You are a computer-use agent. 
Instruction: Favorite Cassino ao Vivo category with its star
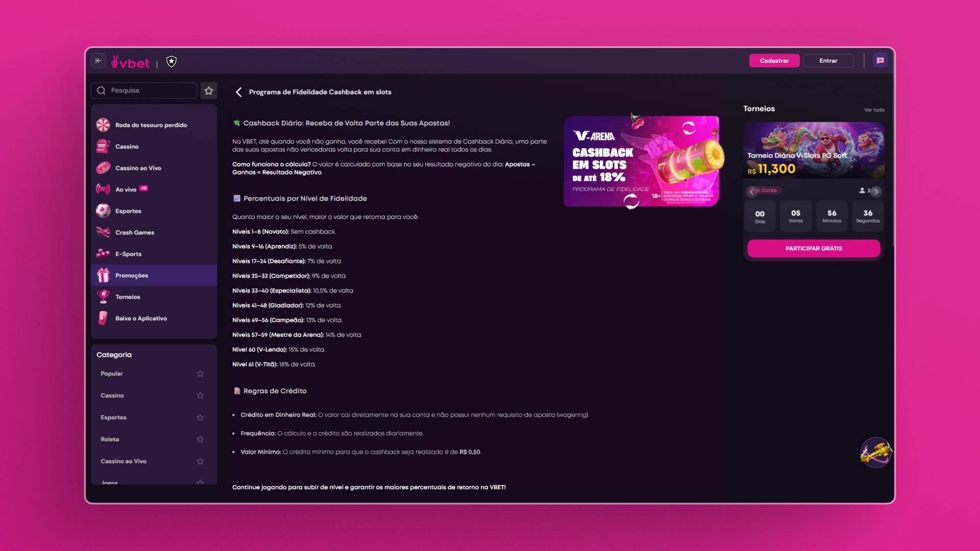pyautogui.click(x=200, y=461)
